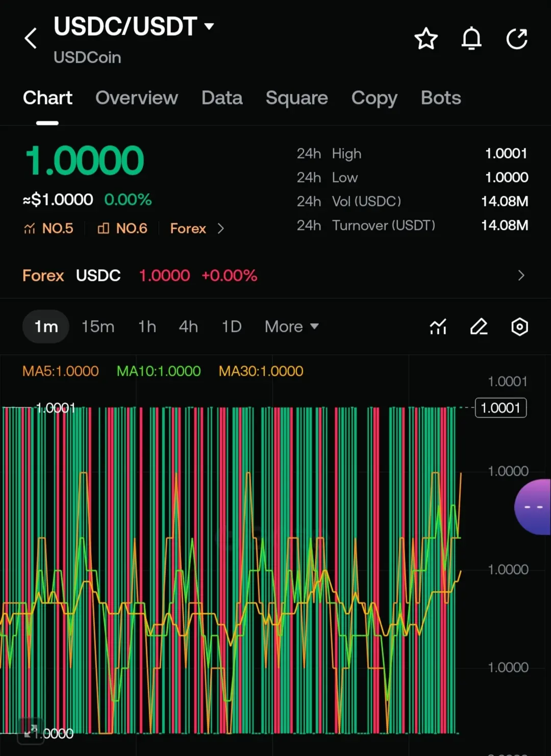This screenshot has width=551, height=756.
Task: Tap the 24h Low value 1.0000
Action: [507, 177]
